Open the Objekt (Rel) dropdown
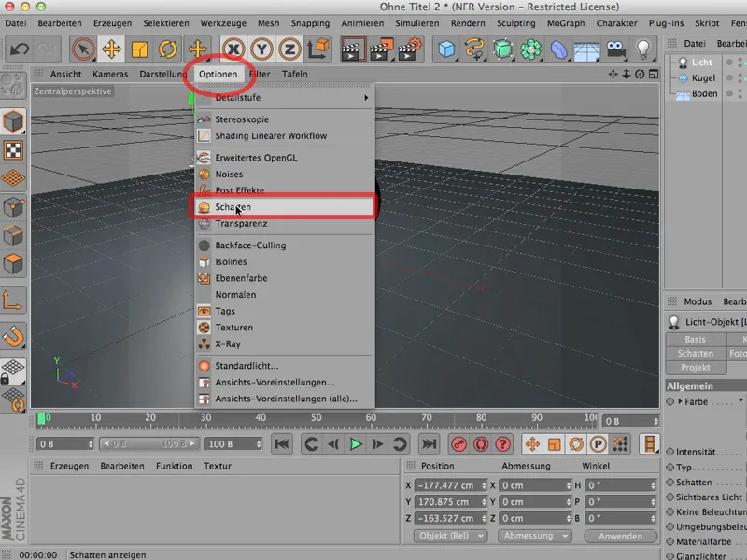Screen dimensions: 747x560 point(450,536)
